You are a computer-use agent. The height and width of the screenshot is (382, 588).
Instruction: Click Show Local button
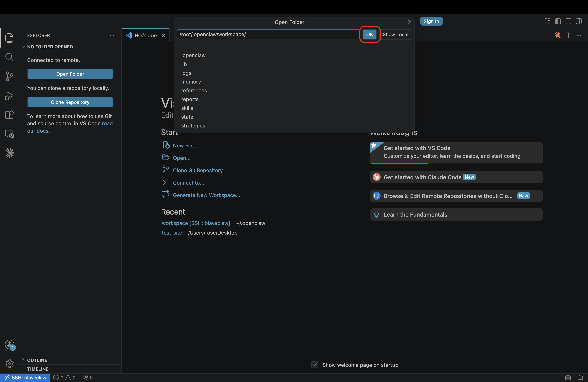395,34
